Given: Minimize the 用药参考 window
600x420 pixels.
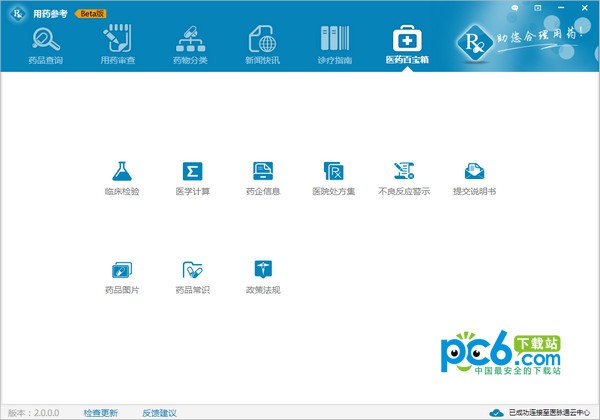Looking at the screenshot, I should click(x=561, y=8).
